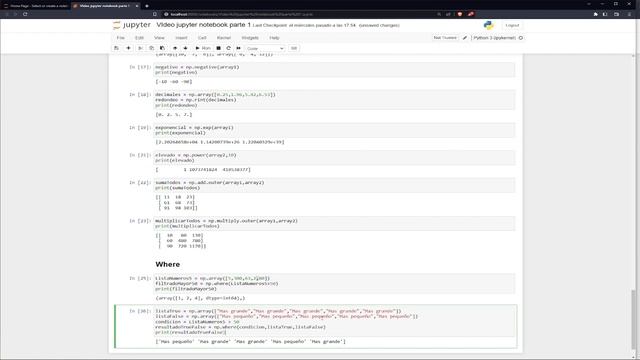
Task: Click the Python logo icon
Action: coord(488,25)
